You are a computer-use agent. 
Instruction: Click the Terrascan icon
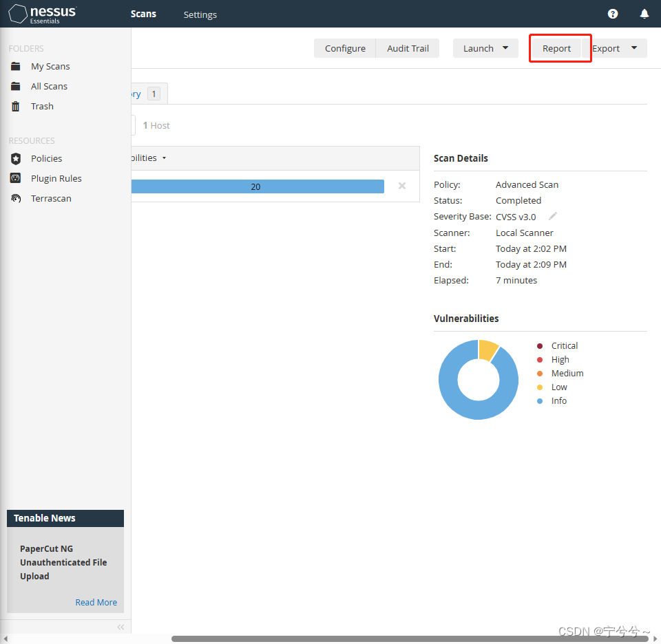(16, 198)
